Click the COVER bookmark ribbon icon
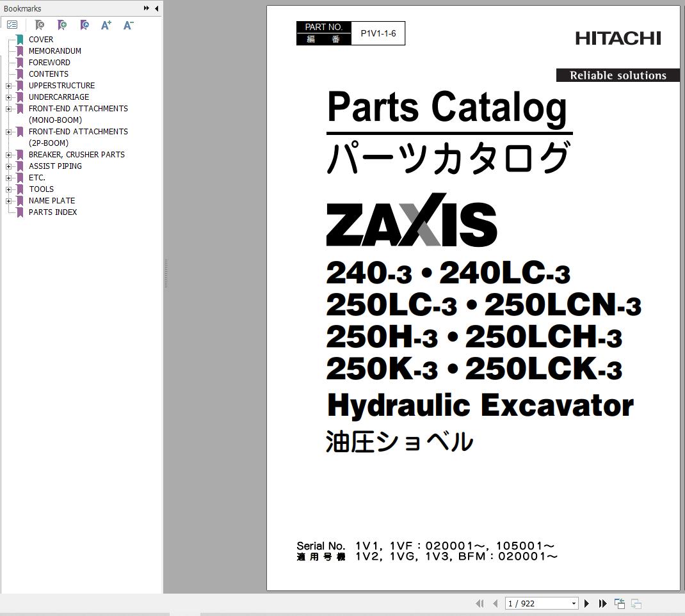Screen dimensions: 685x616 click(20, 39)
